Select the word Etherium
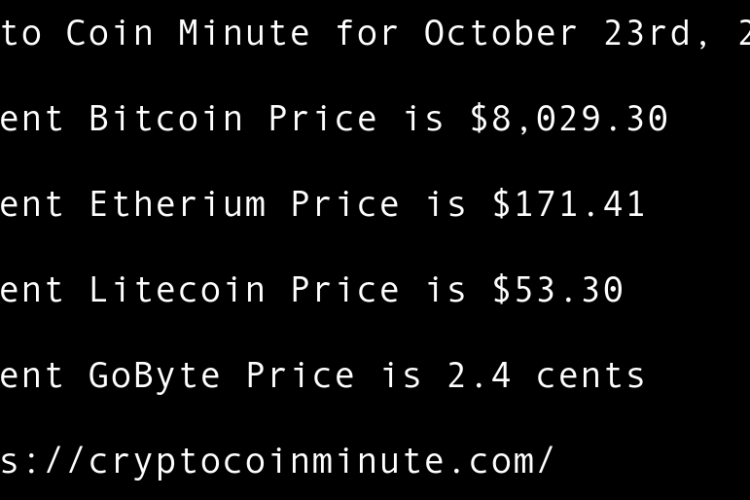Image resolution: width=750 pixels, height=500 pixels. [177, 205]
